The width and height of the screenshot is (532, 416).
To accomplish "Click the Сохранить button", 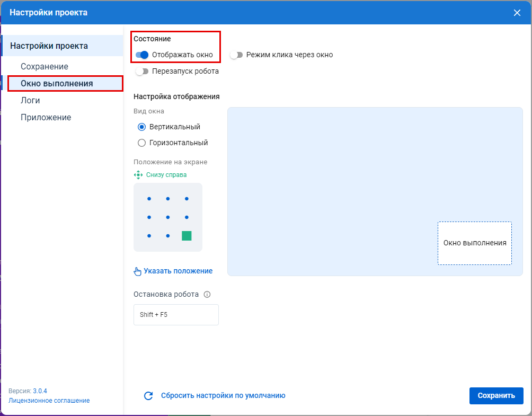I will [496, 396].
